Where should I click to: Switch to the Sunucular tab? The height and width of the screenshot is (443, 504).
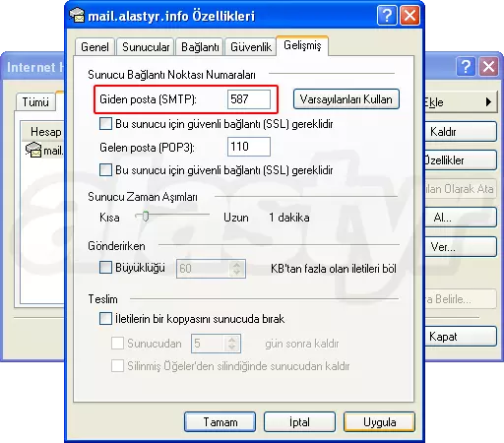tap(146, 47)
